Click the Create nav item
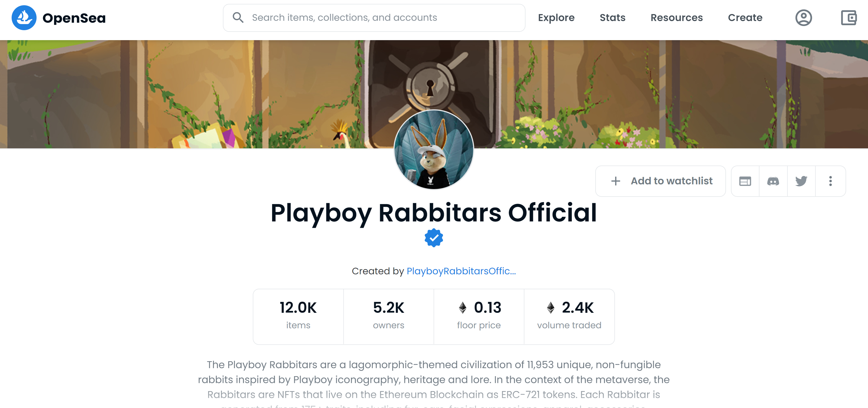Screen dimensions: 868x408 pos(745,18)
